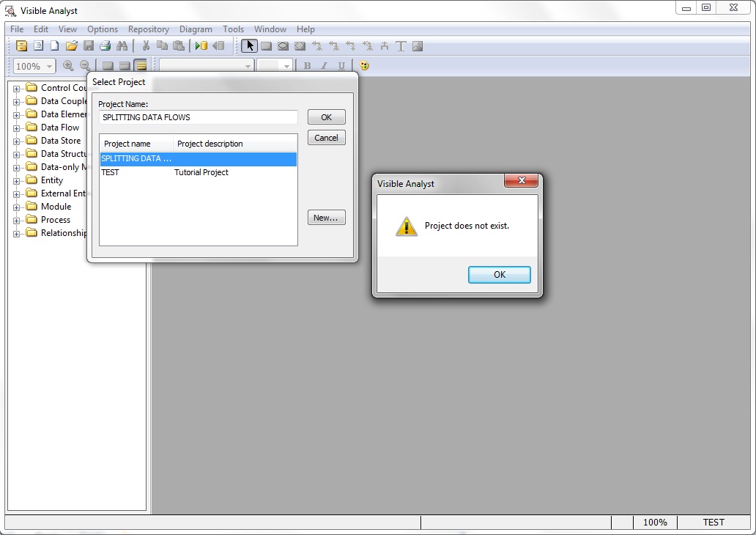Open the Diagram menu
Viewport: 756px width, 535px height.
[196, 29]
